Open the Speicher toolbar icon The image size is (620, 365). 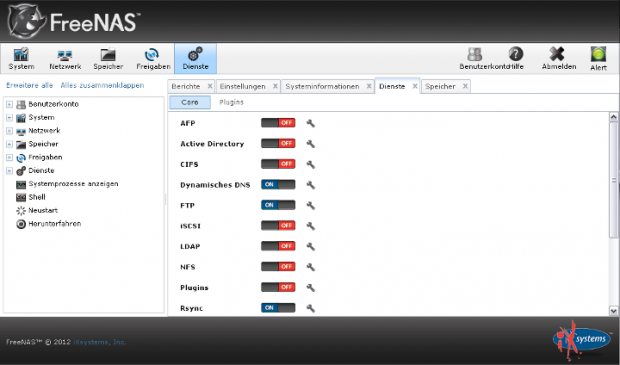(108, 59)
